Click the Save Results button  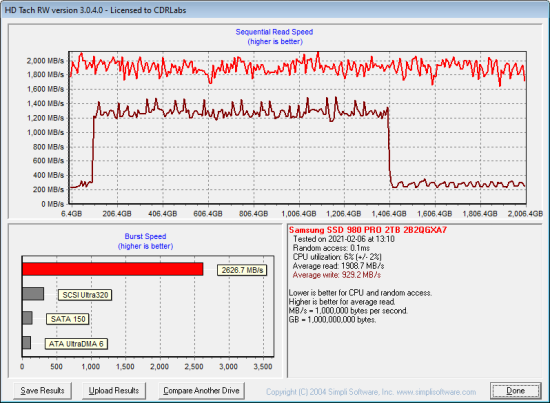[x=42, y=391]
